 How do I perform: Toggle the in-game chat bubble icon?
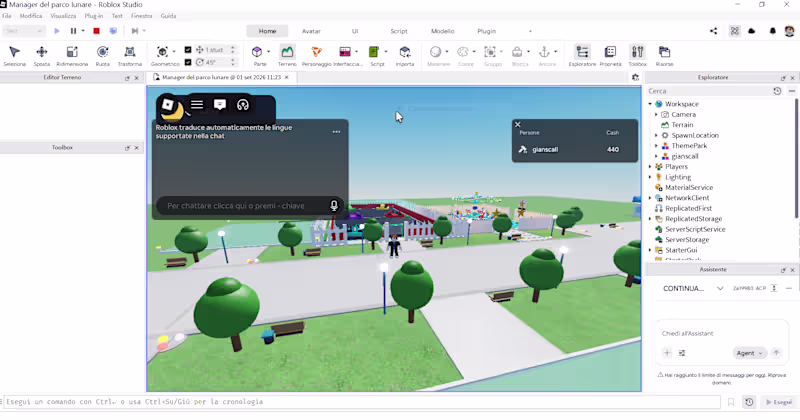tap(220, 105)
